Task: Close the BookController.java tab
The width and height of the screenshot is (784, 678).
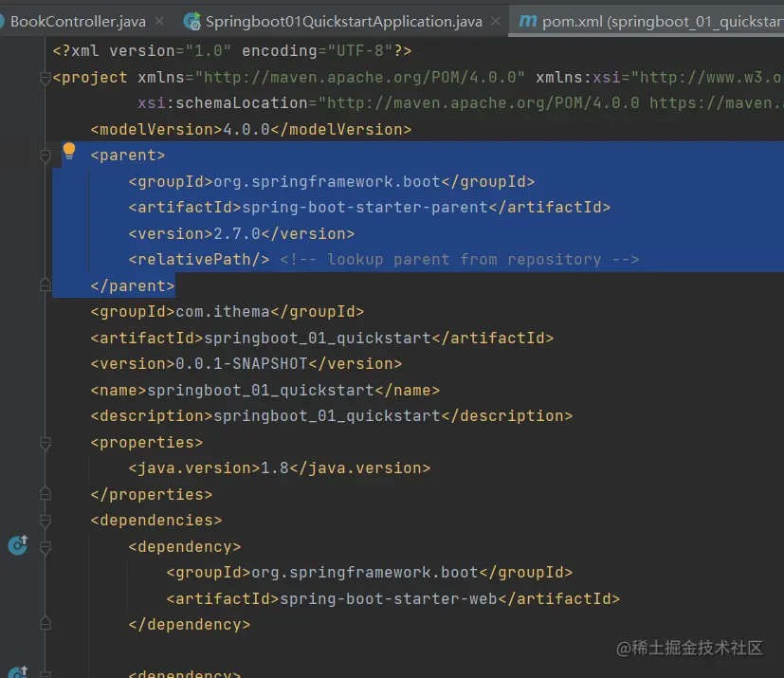Action: pyautogui.click(x=159, y=22)
